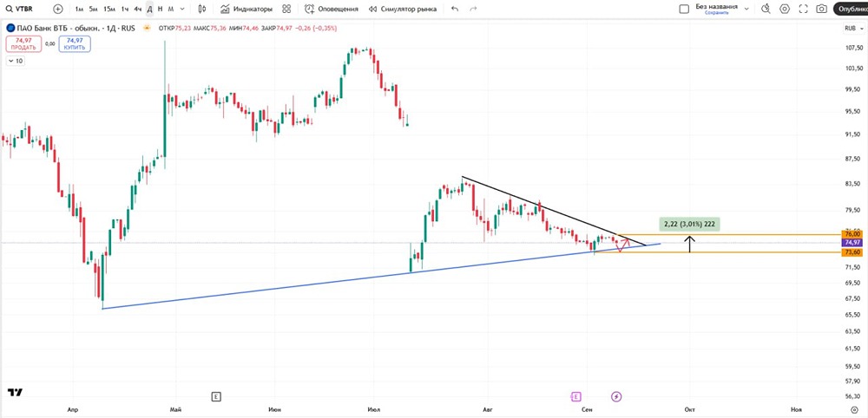Redo the chart action
868x418 pixels.
[x=473, y=9]
